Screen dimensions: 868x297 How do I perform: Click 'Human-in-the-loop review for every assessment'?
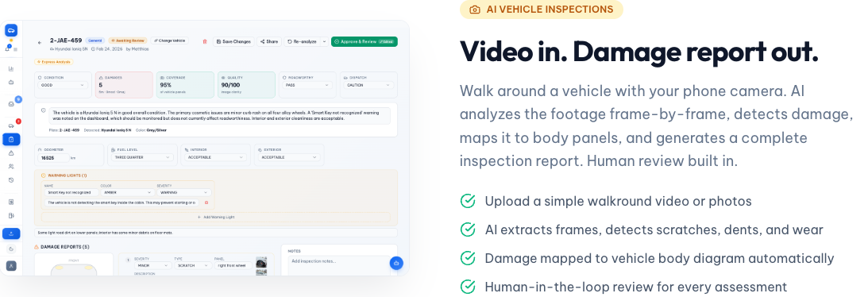(636, 287)
